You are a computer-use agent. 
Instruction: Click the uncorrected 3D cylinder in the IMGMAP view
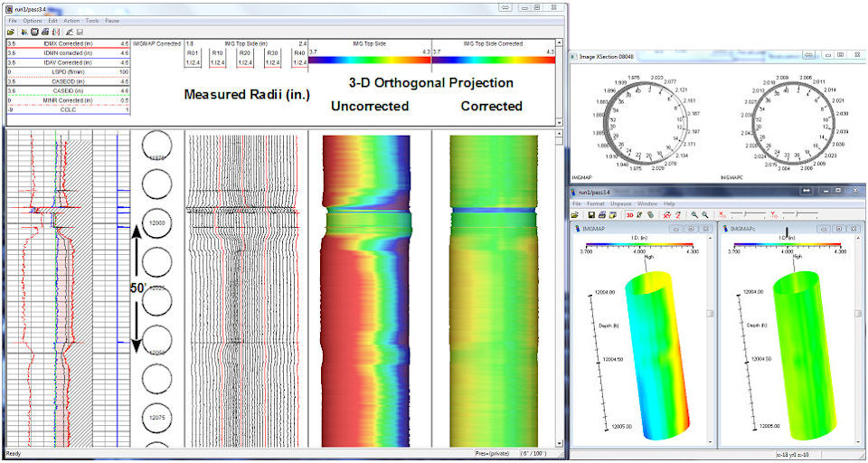coord(659,357)
